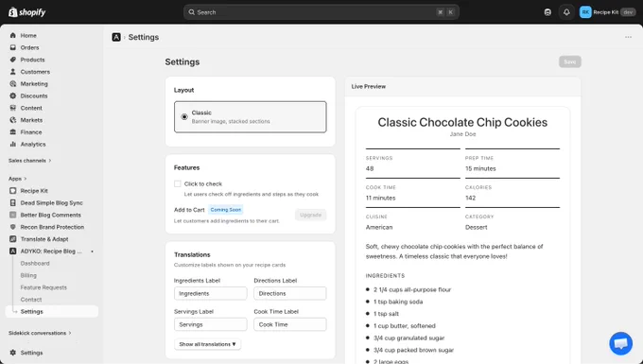Viewport: 643px width, 364px height.
Task: Click the '3/4 cup granulated sugar' ingredient
Action: pyautogui.click(x=408, y=338)
